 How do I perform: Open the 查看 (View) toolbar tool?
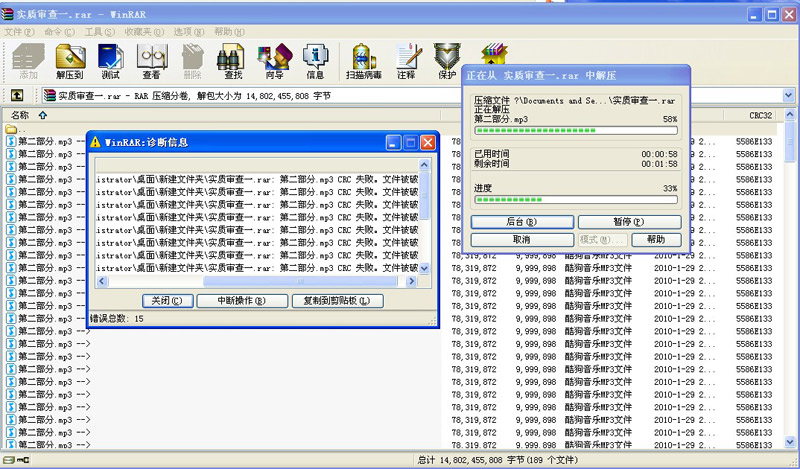tap(152, 61)
